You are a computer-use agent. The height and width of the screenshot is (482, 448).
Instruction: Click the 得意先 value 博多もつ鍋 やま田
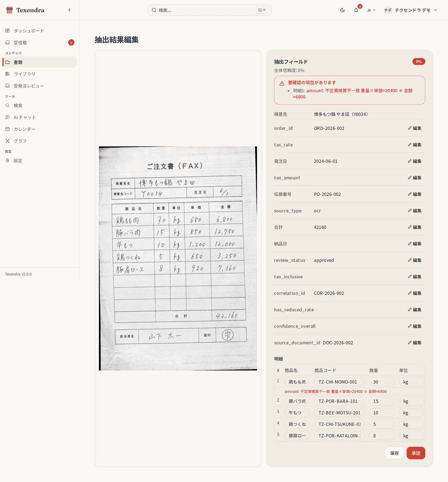341,114
